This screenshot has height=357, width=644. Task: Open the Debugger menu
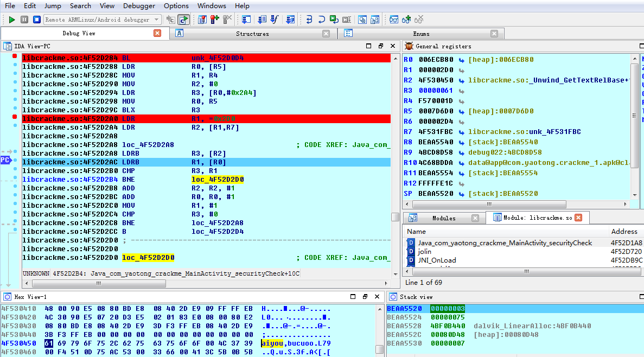(x=139, y=6)
